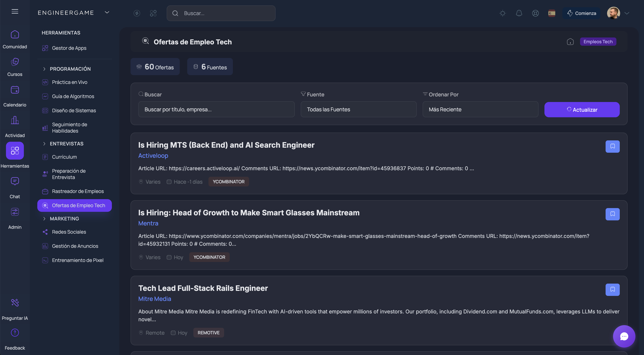
Task: Open the hamburger navigation menu
Action: tap(15, 11)
